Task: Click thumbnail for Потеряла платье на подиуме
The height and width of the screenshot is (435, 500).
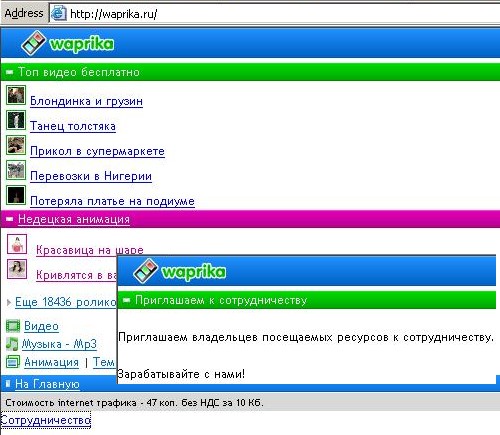Action: (16, 195)
